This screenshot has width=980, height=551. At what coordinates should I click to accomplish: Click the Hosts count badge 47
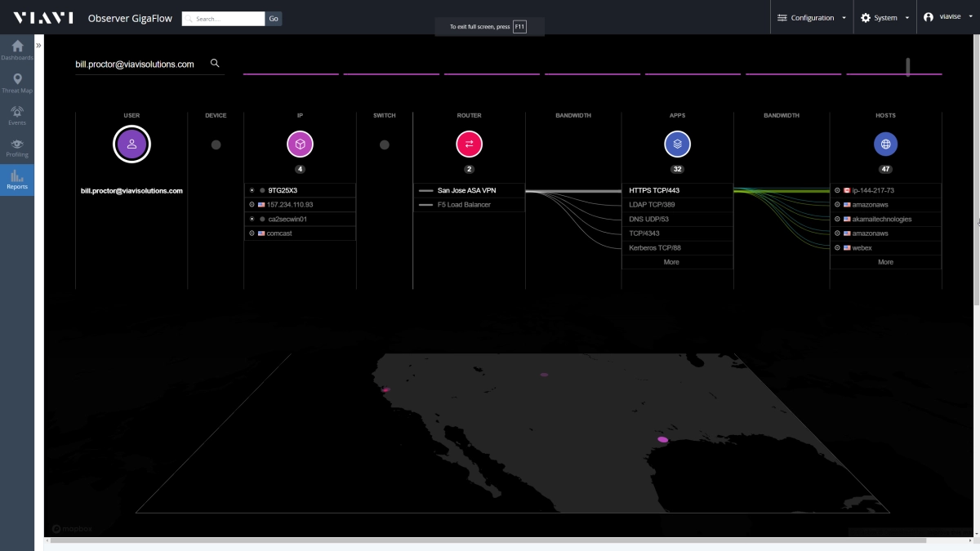[x=885, y=170]
